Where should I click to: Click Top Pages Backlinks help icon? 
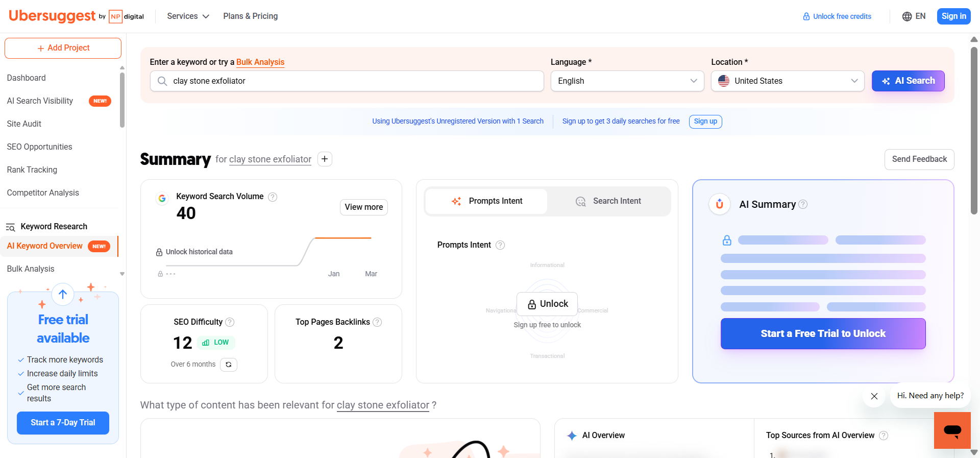tap(377, 322)
